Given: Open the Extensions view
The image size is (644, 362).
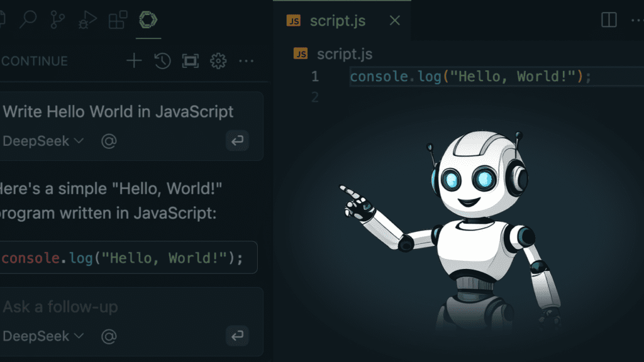Looking at the screenshot, I should point(118,20).
